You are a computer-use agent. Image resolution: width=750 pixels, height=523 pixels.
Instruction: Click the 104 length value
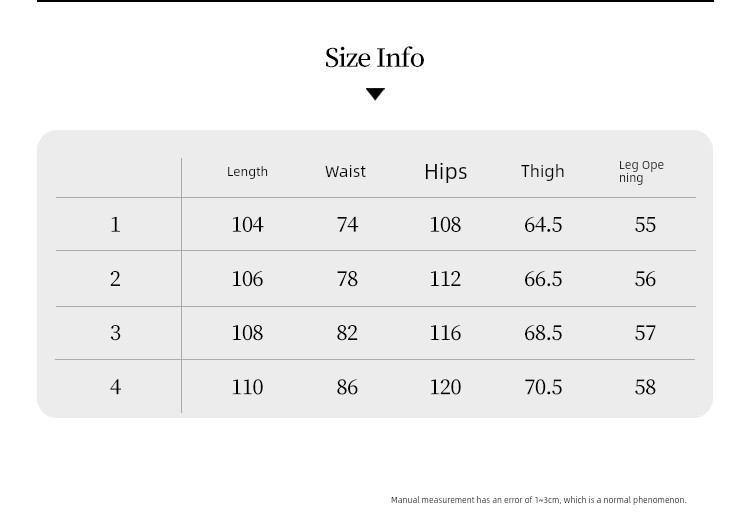pyautogui.click(x=247, y=225)
